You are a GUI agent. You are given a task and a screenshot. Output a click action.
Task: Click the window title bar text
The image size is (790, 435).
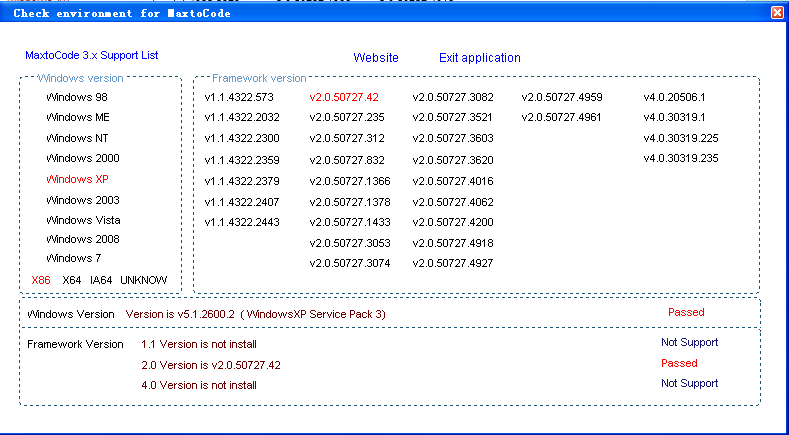click(x=122, y=14)
